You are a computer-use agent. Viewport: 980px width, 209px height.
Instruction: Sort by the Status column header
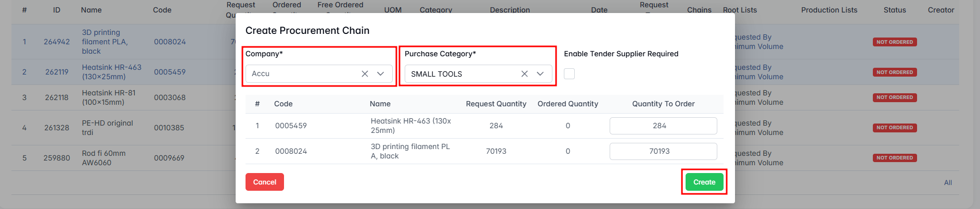point(894,10)
